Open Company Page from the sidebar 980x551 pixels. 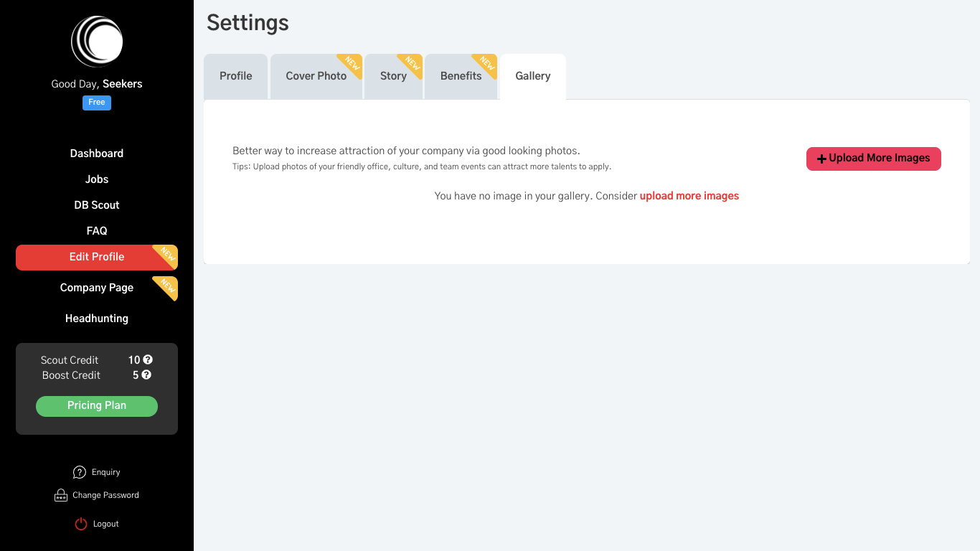tap(97, 288)
